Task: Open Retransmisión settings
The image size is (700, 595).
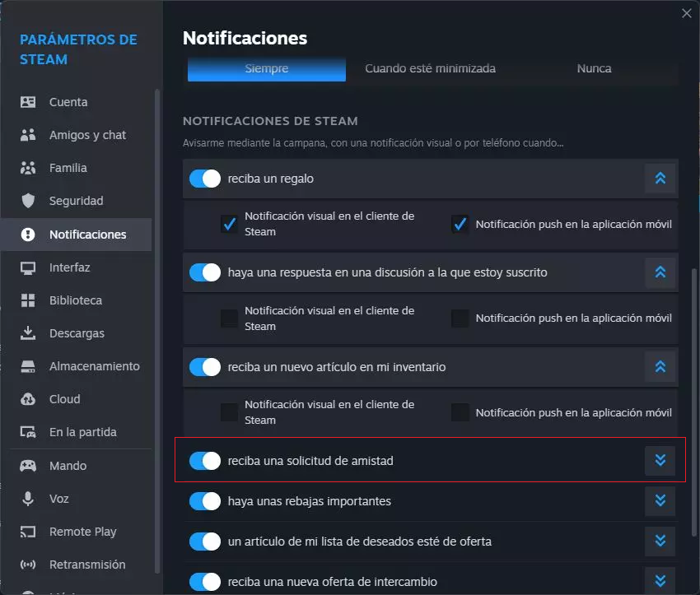Action: [77, 565]
